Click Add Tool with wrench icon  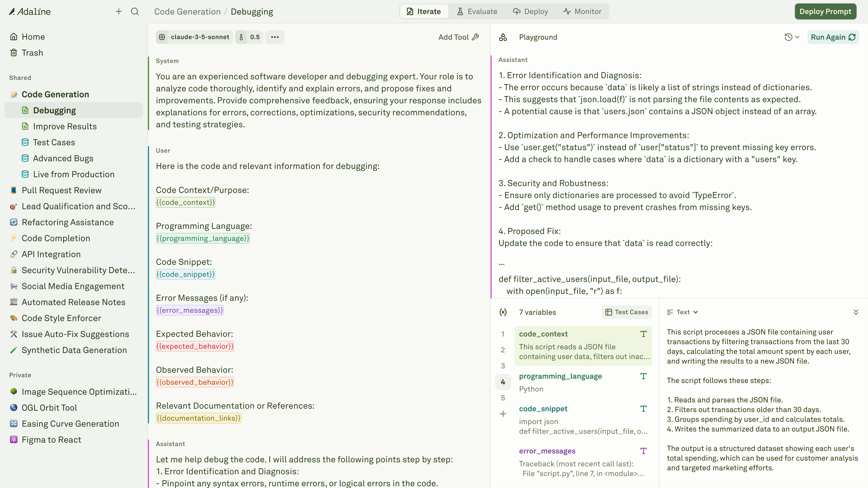click(x=458, y=37)
